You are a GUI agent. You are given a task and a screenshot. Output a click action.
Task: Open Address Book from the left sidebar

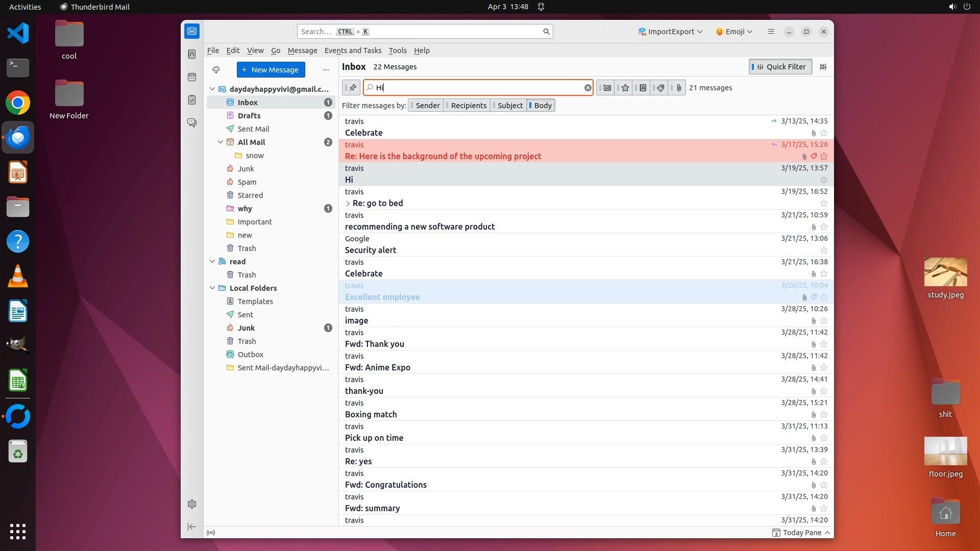click(192, 54)
